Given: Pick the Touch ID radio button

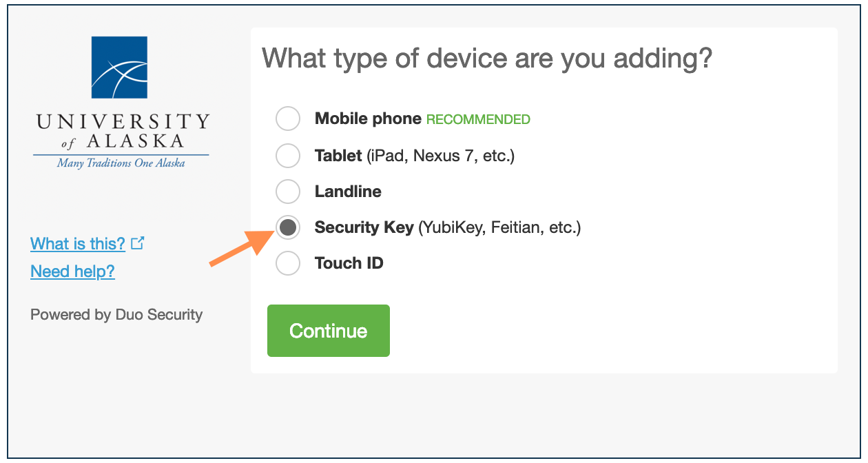Looking at the screenshot, I should point(288,263).
